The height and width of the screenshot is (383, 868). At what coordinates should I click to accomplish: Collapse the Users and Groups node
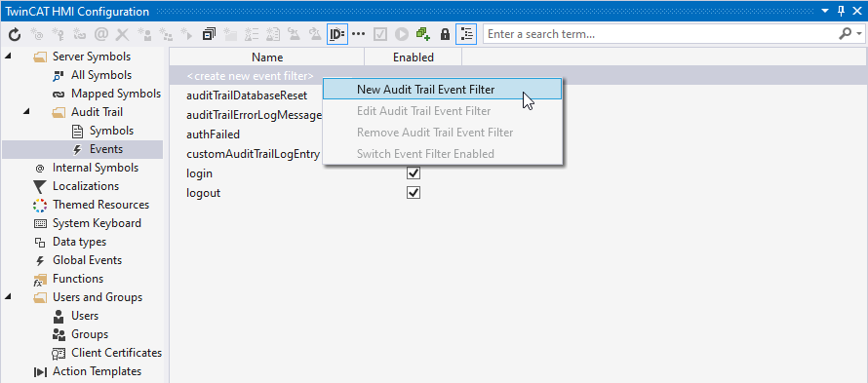coord(9,296)
